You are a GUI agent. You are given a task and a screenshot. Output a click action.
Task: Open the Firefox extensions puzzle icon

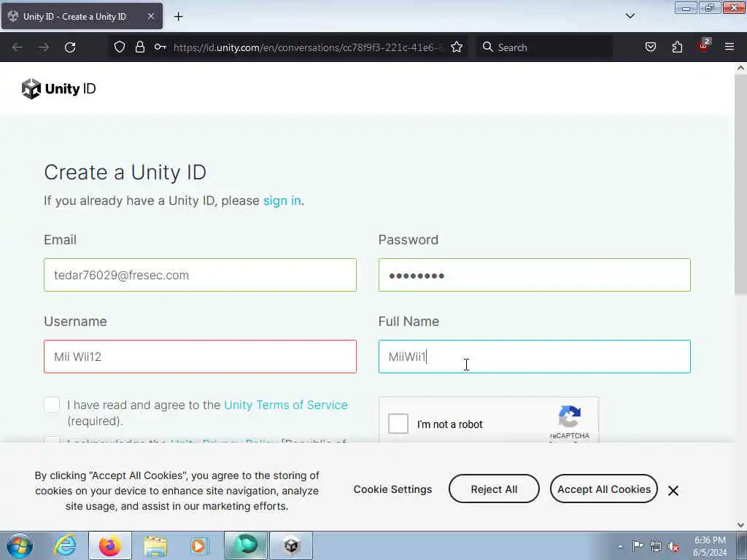click(677, 47)
